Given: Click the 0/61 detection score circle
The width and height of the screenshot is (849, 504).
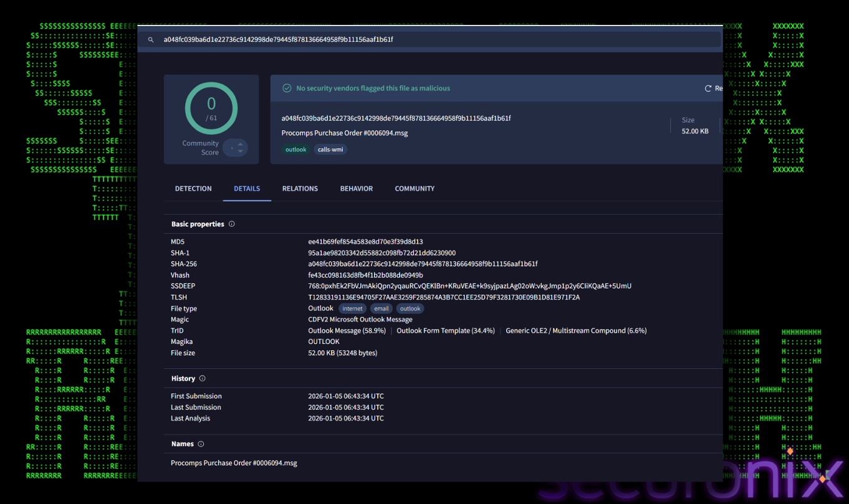Looking at the screenshot, I should (211, 108).
